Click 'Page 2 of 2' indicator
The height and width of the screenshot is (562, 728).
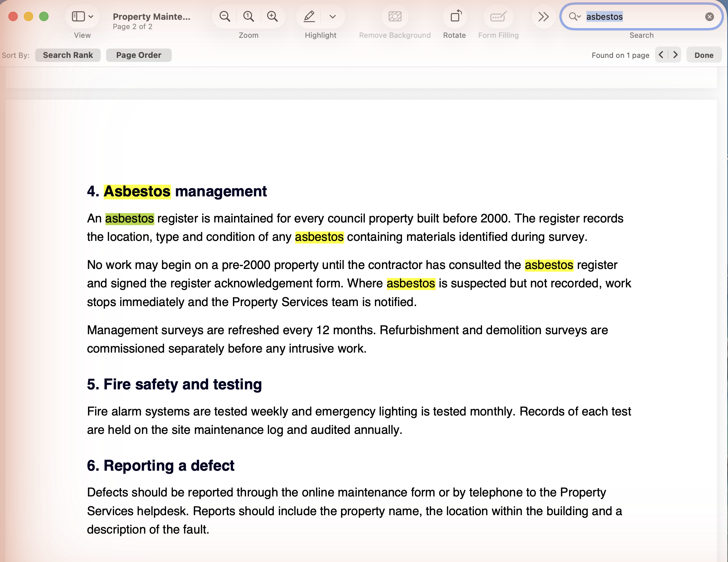click(133, 27)
